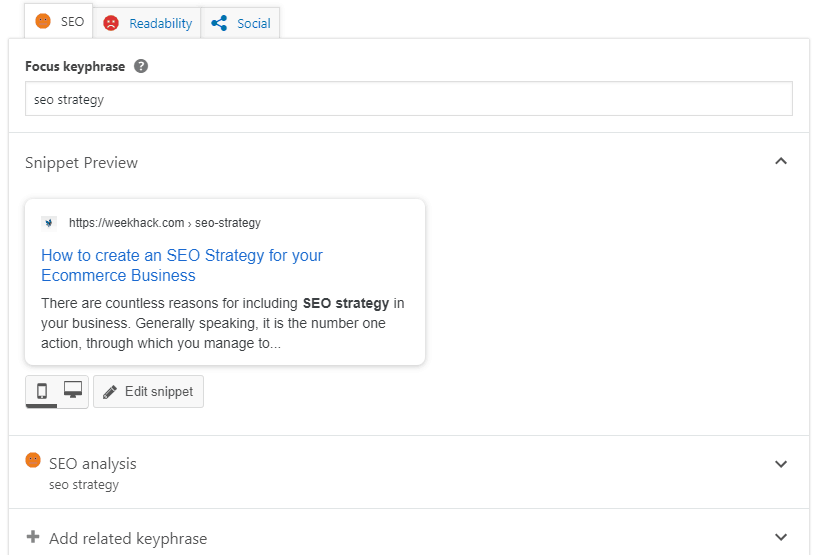Click the pencil icon on Edit snippet
Screen dimensions: 816x555
(110, 392)
